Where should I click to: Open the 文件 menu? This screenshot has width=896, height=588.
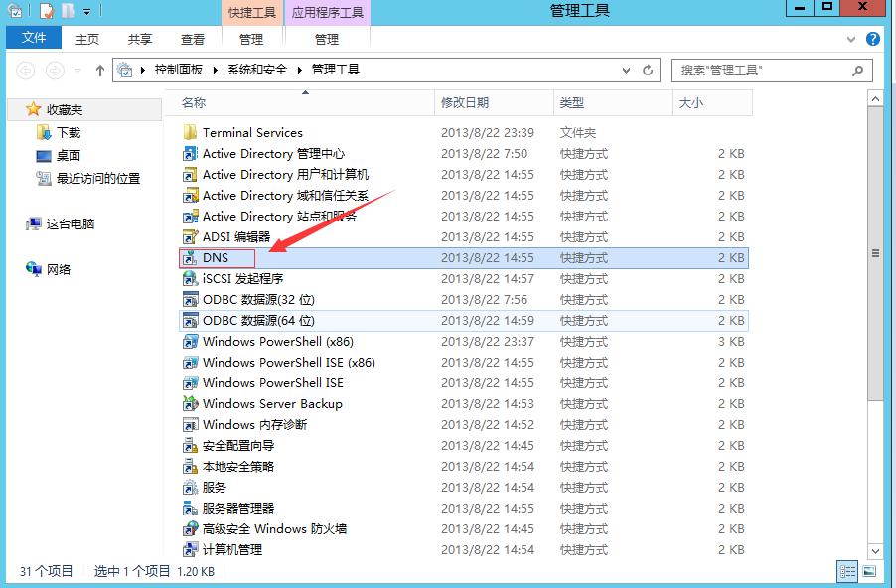click(33, 38)
